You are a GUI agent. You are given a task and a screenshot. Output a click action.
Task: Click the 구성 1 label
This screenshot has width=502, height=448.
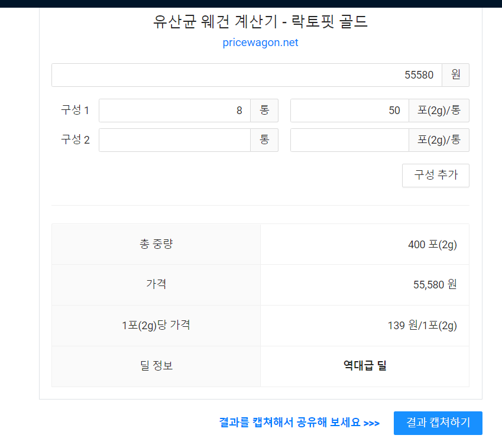point(75,110)
